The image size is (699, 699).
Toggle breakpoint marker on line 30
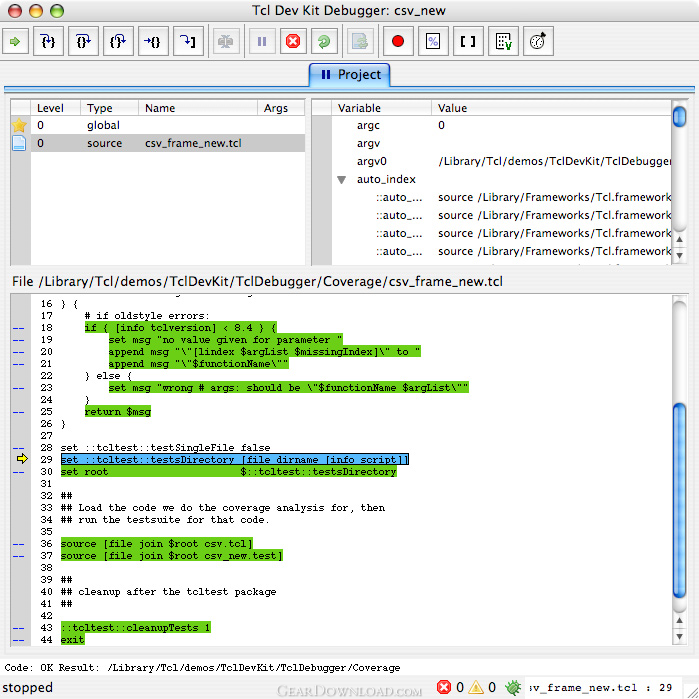18,472
